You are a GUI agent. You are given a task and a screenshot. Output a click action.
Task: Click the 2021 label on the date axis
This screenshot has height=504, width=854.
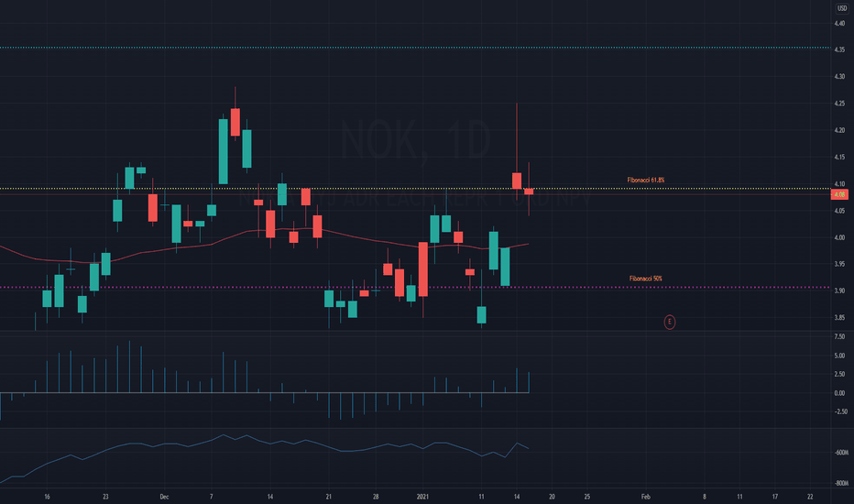(x=422, y=497)
